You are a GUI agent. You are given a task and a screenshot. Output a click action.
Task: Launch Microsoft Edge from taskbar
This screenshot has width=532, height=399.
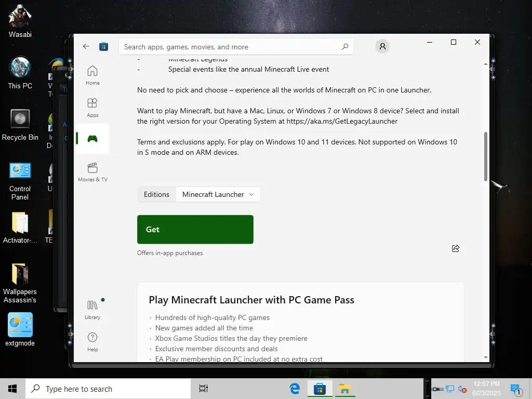point(295,389)
